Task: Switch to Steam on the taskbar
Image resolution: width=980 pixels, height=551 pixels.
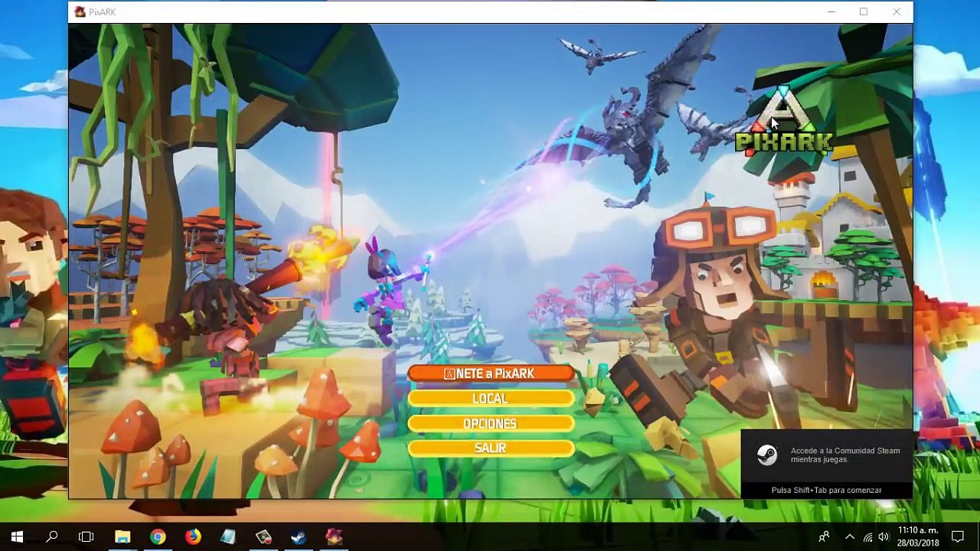Action: pos(299,536)
